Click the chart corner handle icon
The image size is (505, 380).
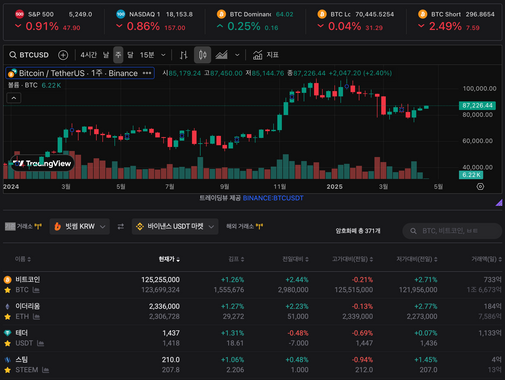pyautogui.click(x=499, y=202)
